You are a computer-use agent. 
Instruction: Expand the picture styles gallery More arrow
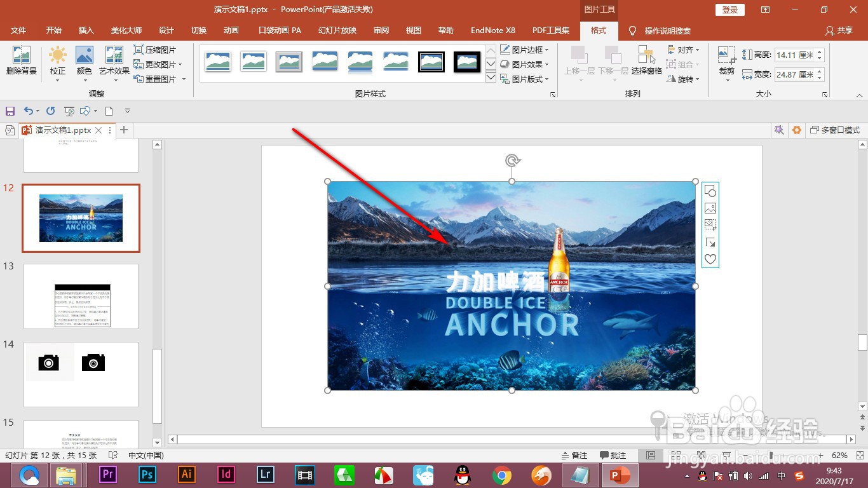(491, 77)
